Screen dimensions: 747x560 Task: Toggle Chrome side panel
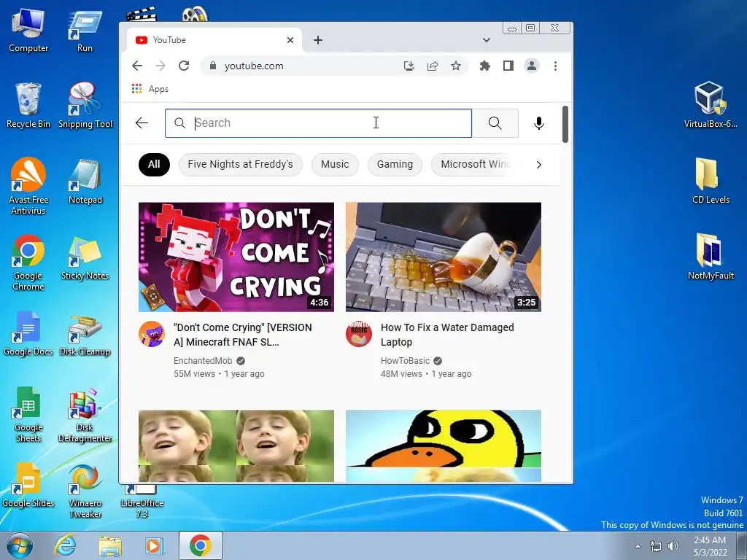pyautogui.click(x=508, y=66)
